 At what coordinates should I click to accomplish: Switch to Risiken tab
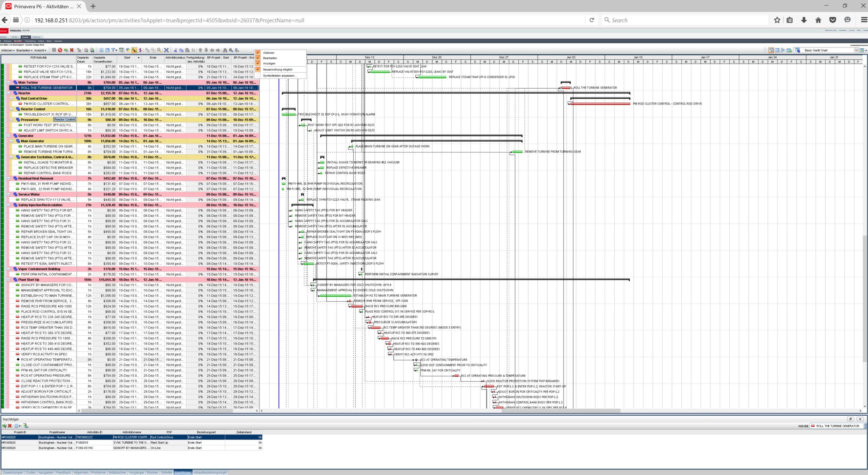pos(152,472)
